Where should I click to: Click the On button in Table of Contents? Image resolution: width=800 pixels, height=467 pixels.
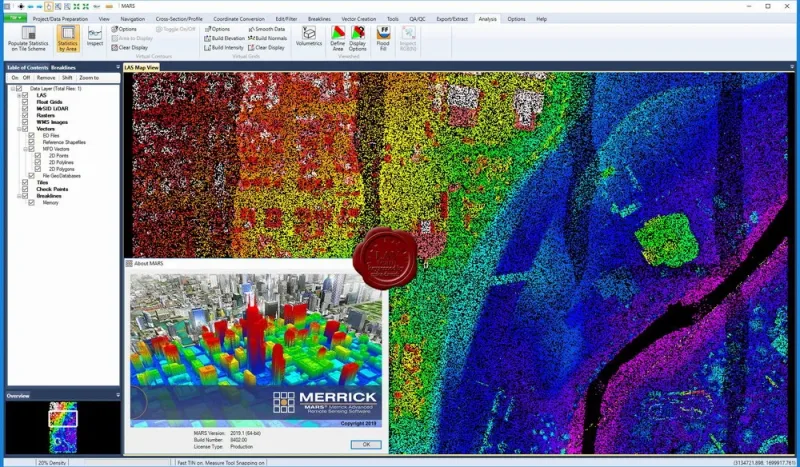15,78
